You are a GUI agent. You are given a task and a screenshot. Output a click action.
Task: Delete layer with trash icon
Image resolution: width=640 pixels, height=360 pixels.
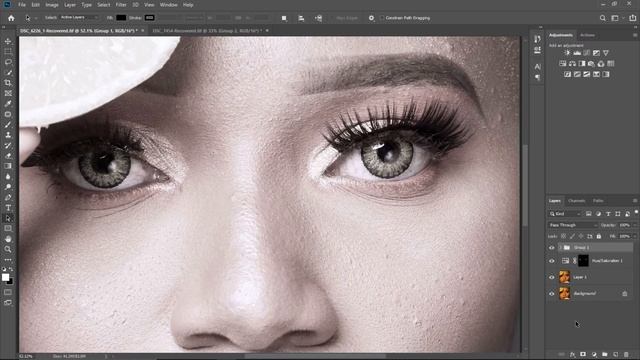click(x=626, y=354)
